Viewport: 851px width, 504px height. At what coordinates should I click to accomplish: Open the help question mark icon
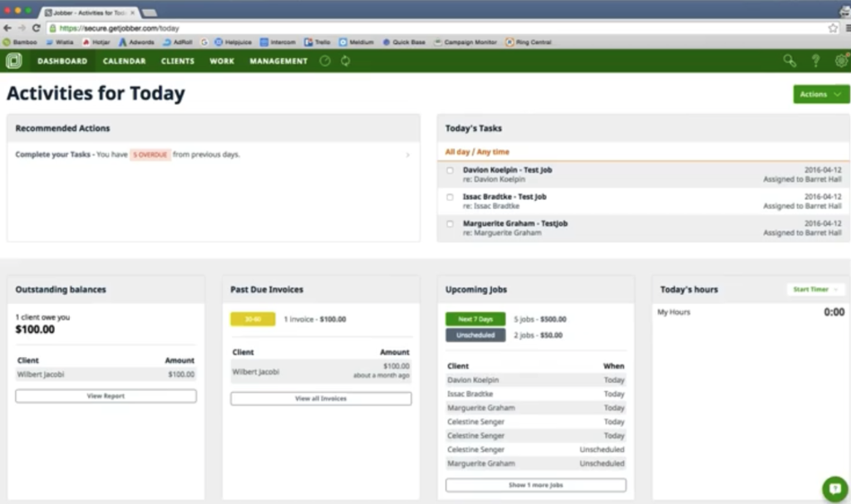point(816,61)
